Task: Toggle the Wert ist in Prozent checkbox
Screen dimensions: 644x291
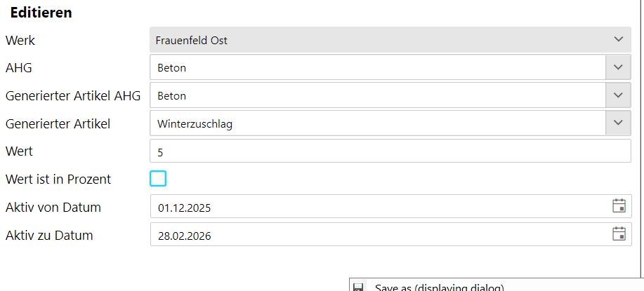Action: pos(158,179)
